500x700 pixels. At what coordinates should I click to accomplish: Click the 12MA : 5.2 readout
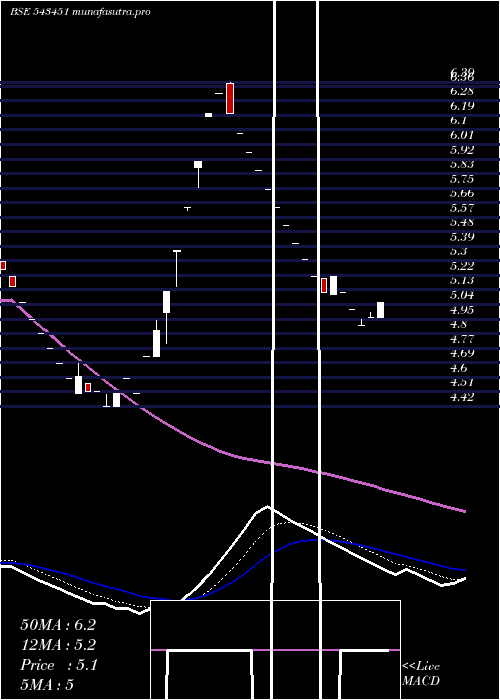pyautogui.click(x=58, y=645)
